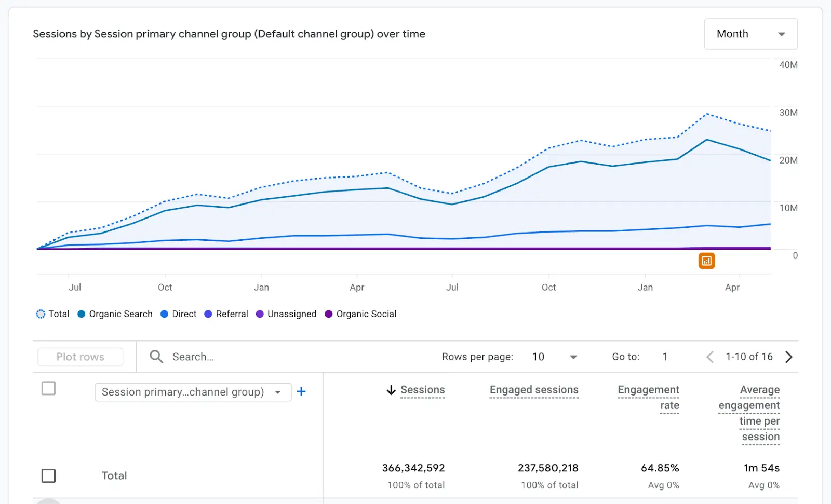Image resolution: width=831 pixels, height=504 pixels.
Task: Click the search magnifier icon
Action: point(156,357)
